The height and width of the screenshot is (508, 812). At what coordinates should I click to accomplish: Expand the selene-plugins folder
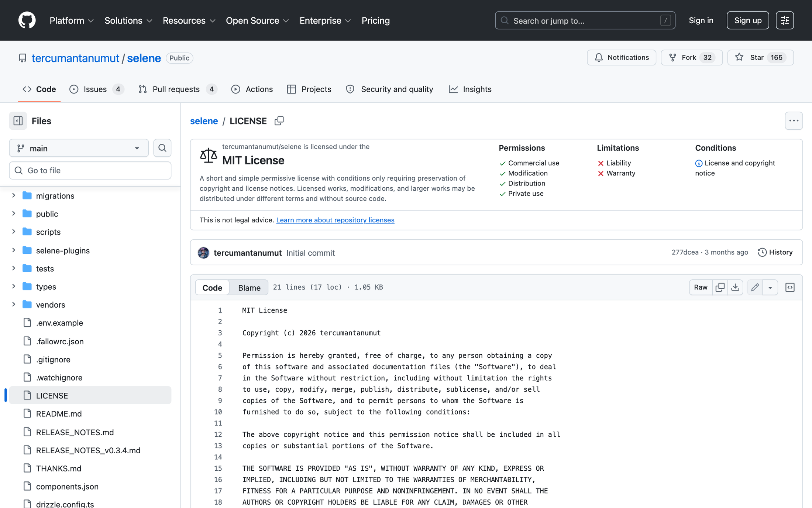pyautogui.click(x=14, y=250)
